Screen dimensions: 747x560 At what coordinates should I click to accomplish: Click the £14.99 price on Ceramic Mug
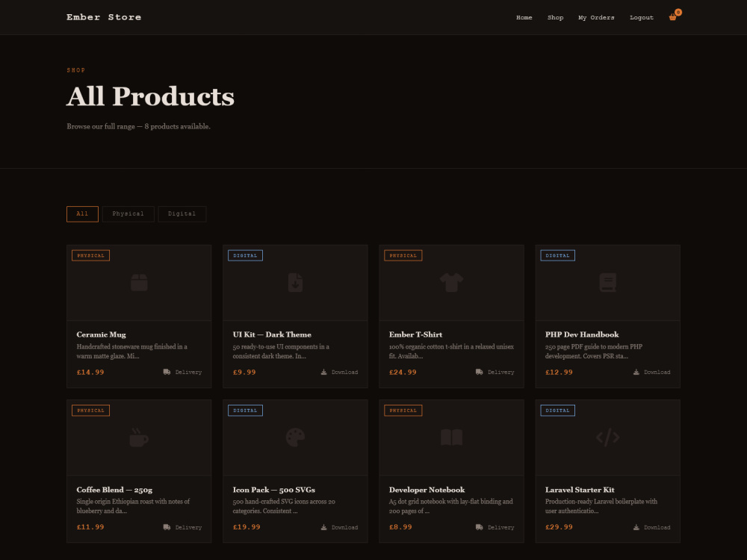pos(90,373)
